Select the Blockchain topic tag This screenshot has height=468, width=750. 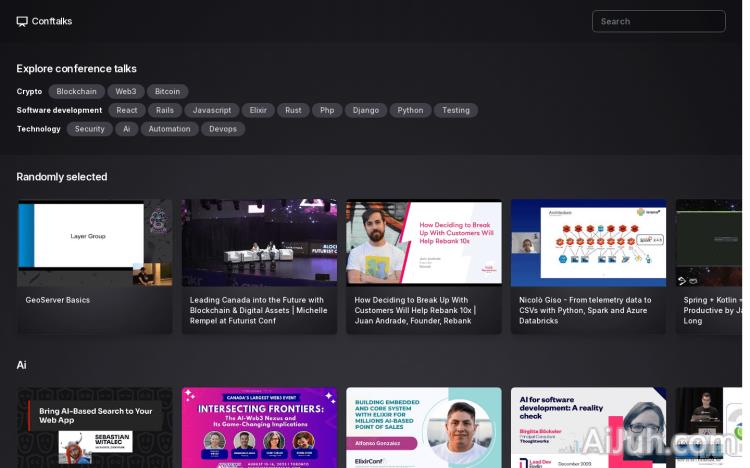pos(76,91)
